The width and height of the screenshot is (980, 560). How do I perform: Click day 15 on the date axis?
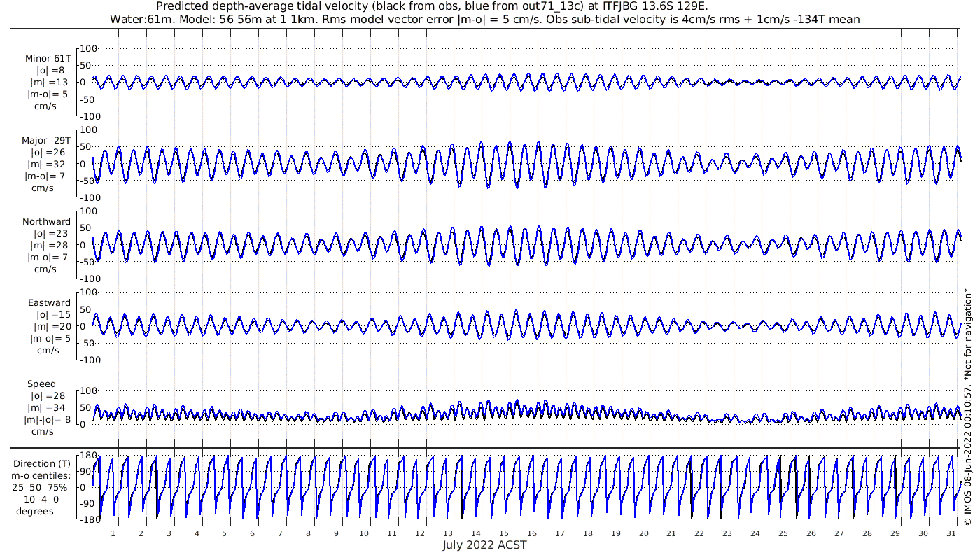(x=503, y=533)
